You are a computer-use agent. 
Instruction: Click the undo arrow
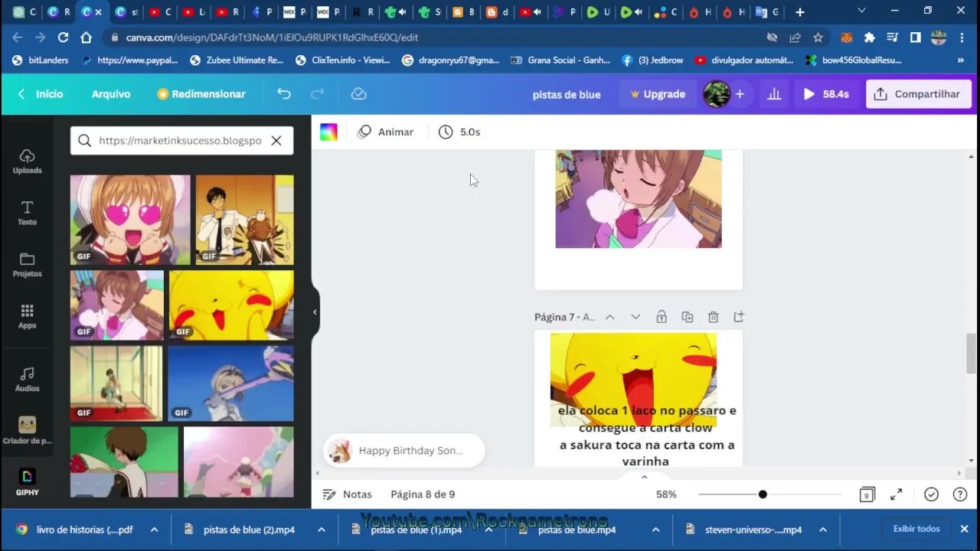(284, 93)
